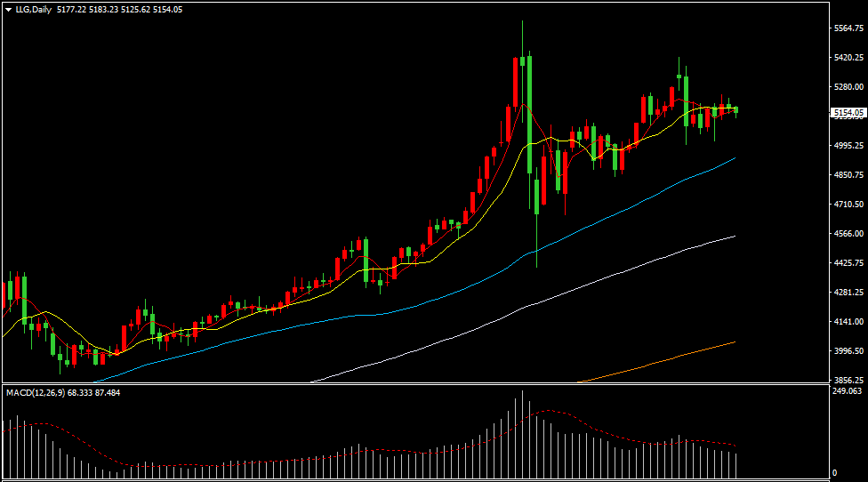Click the 4425.75 price axis label
868x482 pixels.
pyautogui.click(x=848, y=263)
